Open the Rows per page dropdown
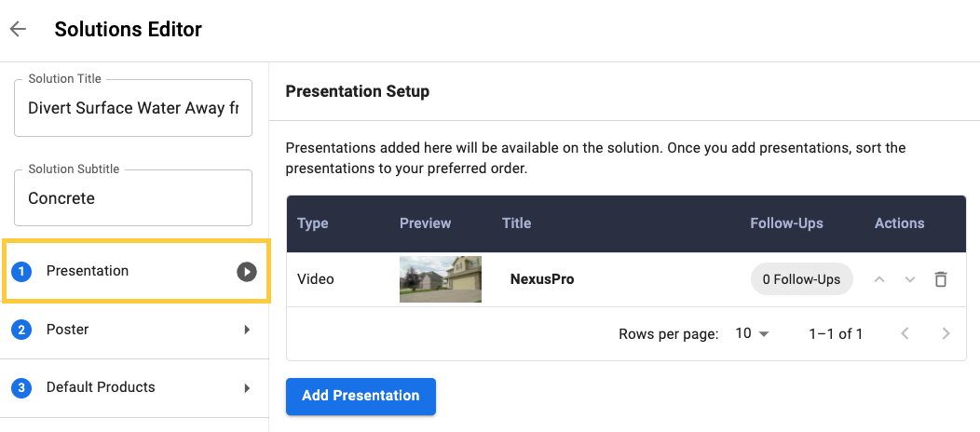This screenshot has height=432, width=980. click(x=752, y=333)
